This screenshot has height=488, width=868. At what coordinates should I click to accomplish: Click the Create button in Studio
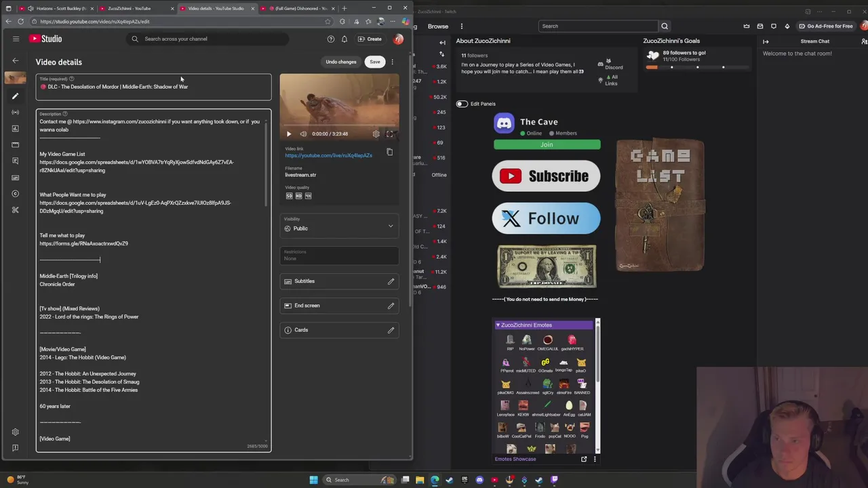370,39
